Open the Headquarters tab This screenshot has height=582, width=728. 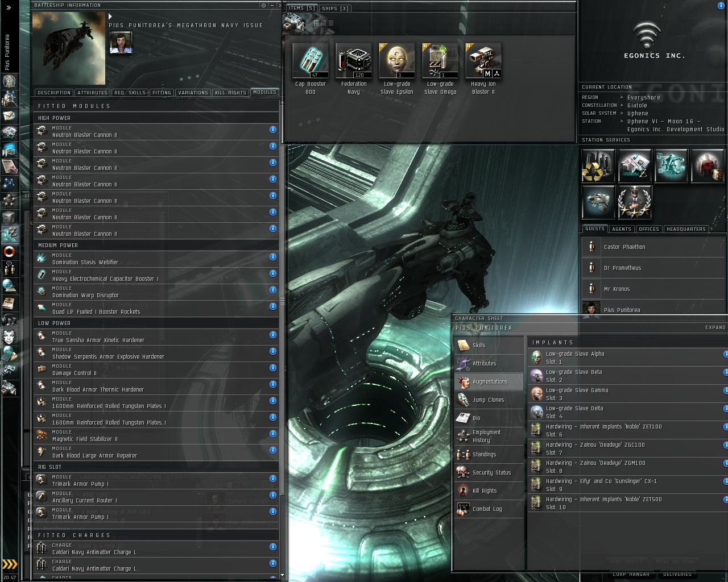point(686,229)
